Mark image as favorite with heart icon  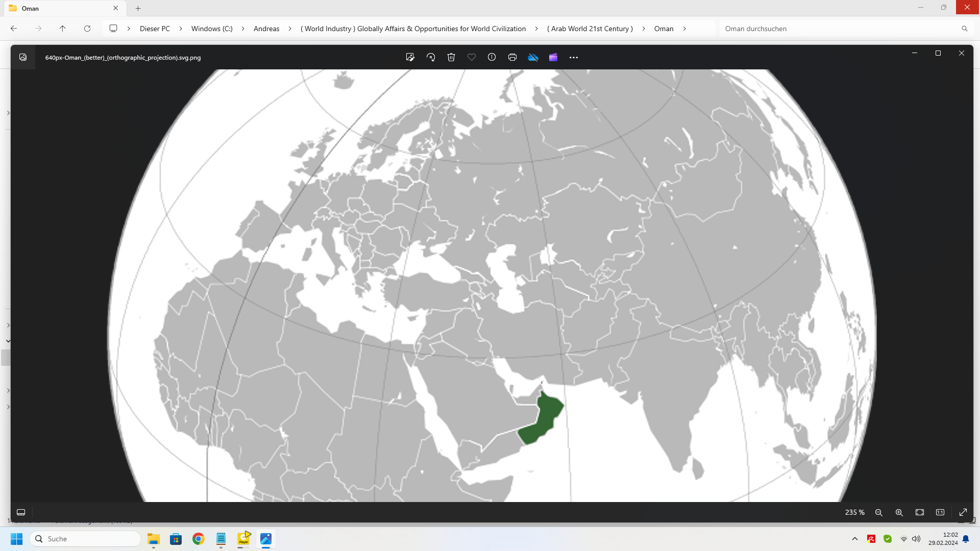472,57
